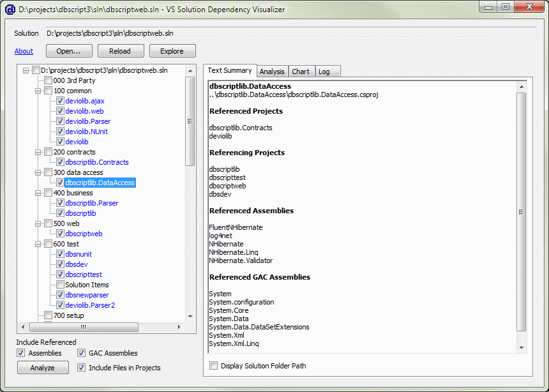Select the deviolib.Parser2 project
Viewport: 549px width, 392px height.
[90, 305]
